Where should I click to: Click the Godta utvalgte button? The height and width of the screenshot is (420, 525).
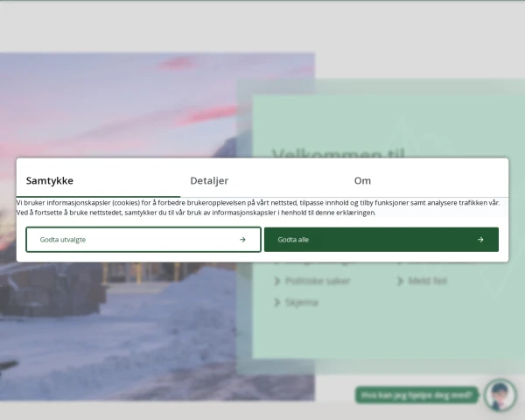coord(143,240)
